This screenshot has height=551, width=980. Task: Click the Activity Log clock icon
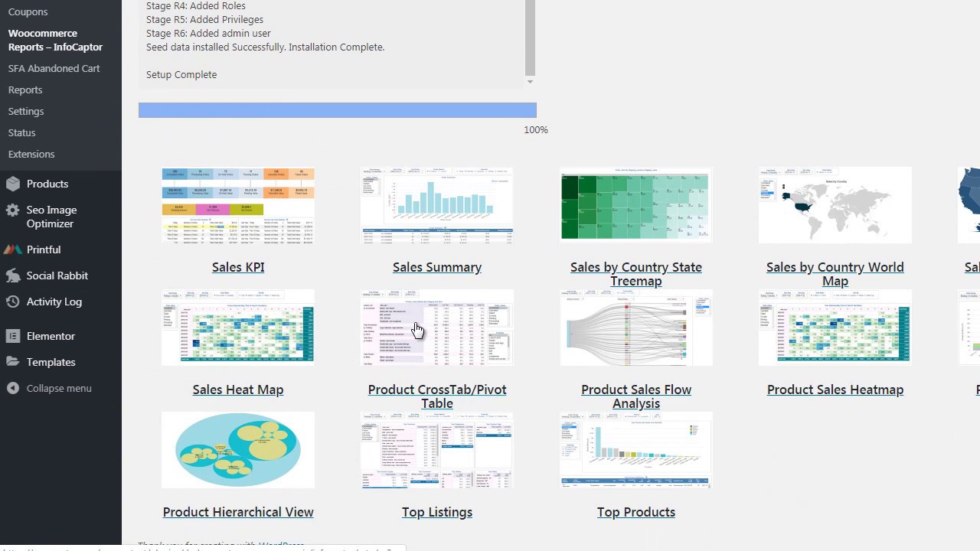[12, 302]
